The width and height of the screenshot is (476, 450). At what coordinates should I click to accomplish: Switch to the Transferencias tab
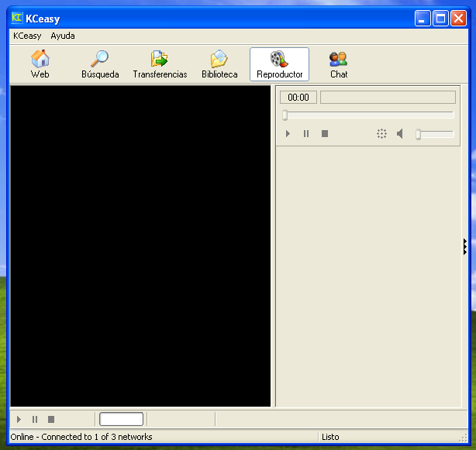click(x=160, y=64)
